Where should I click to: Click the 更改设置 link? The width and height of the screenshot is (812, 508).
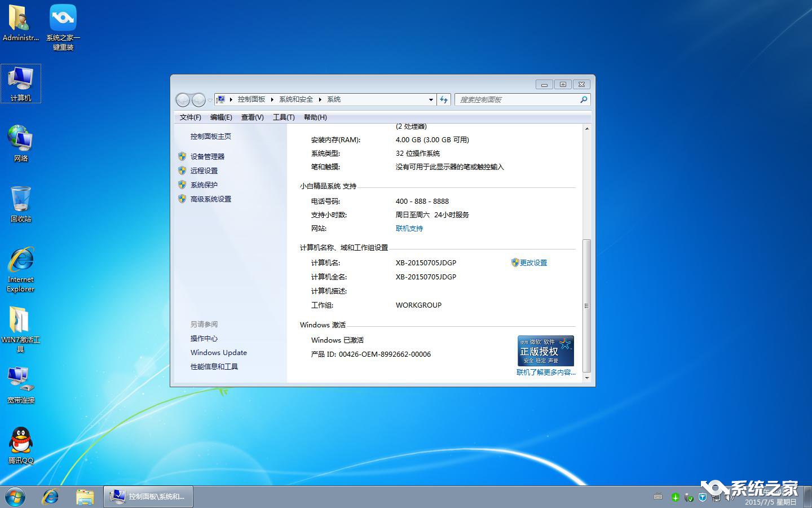[x=532, y=262]
